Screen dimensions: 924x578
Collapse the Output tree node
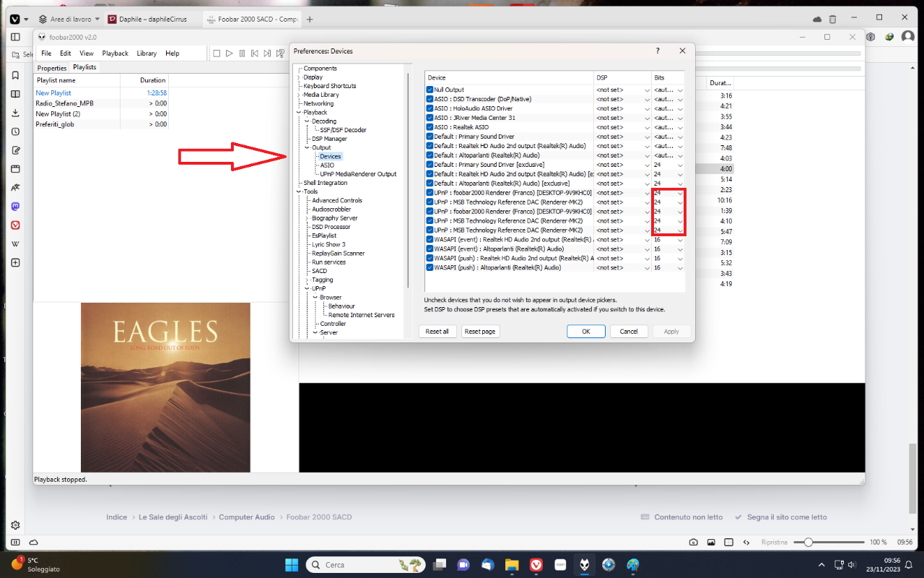tap(307, 147)
